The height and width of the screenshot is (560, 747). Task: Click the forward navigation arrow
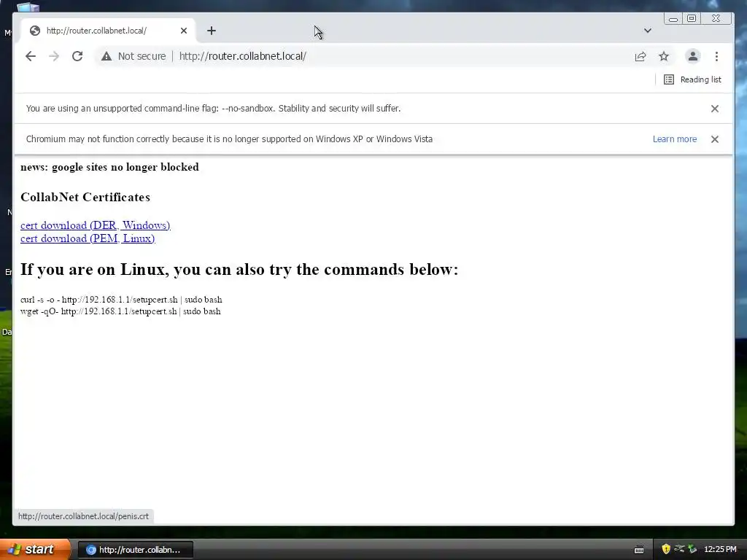54,56
